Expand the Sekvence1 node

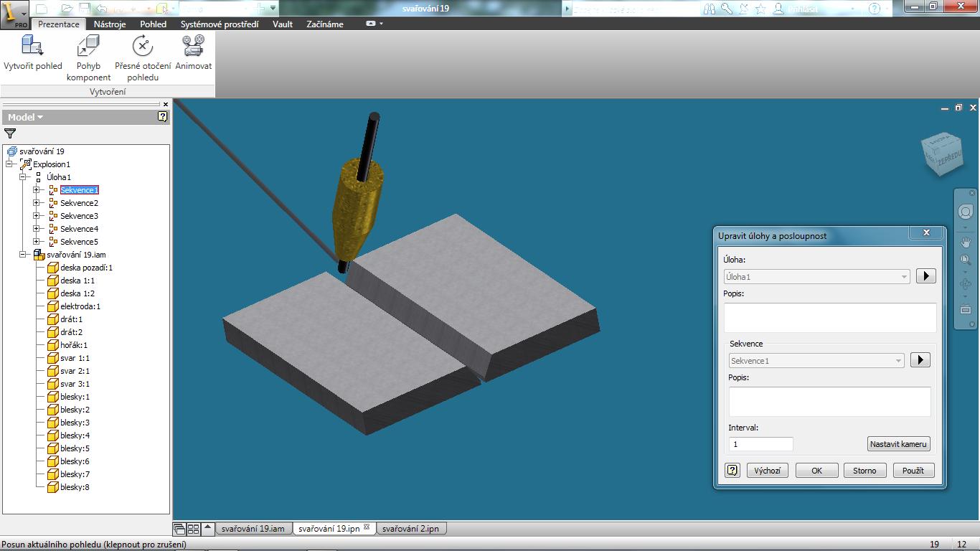tap(36, 190)
